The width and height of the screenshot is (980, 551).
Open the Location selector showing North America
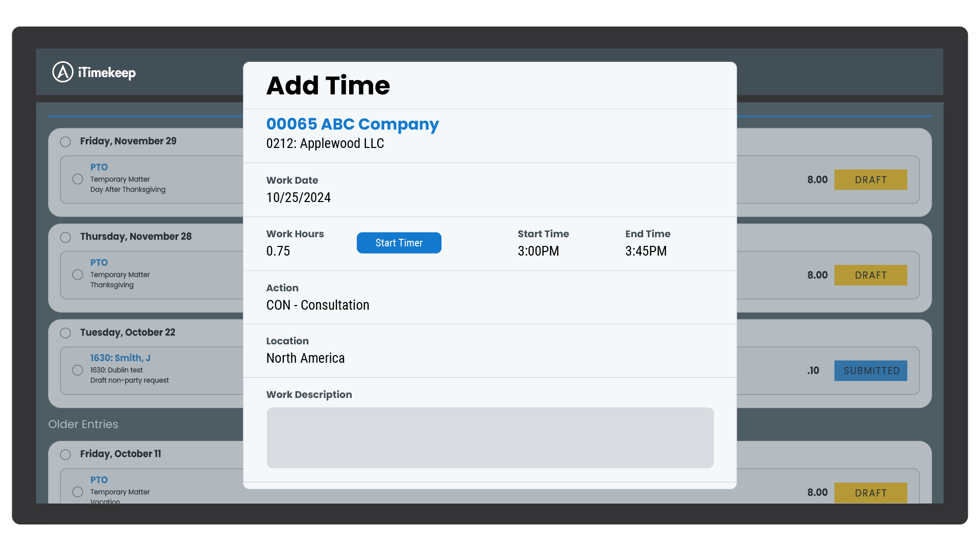coord(305,358)
